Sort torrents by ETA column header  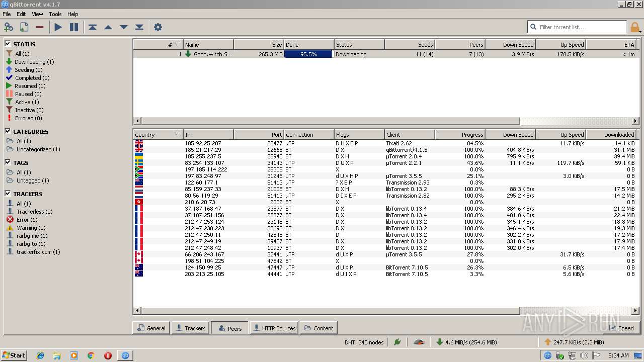(611, 44)
